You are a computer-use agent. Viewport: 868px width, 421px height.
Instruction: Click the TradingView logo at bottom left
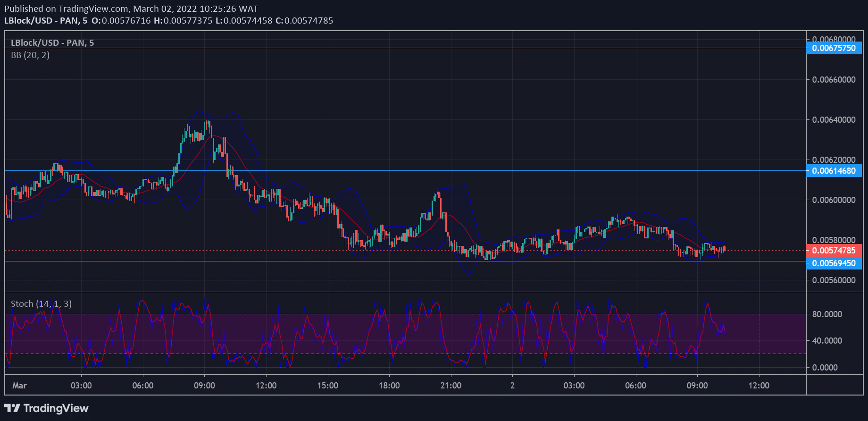click(x=46, y=408)
